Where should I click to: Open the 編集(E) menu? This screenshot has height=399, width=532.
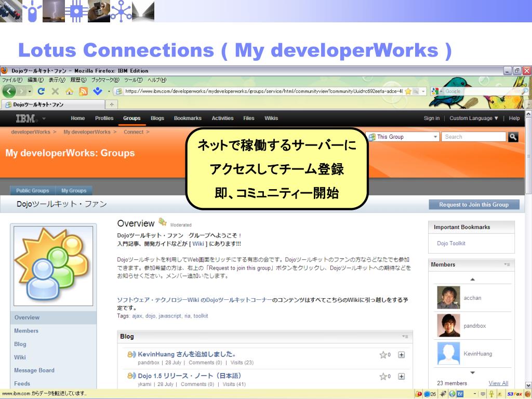tap(36, 80)
